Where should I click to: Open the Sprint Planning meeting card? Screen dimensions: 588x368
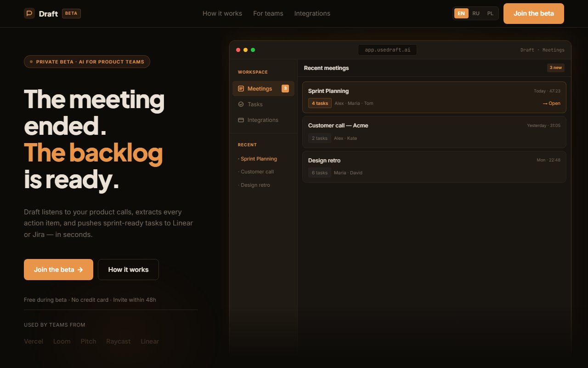(x=434, y=97)
